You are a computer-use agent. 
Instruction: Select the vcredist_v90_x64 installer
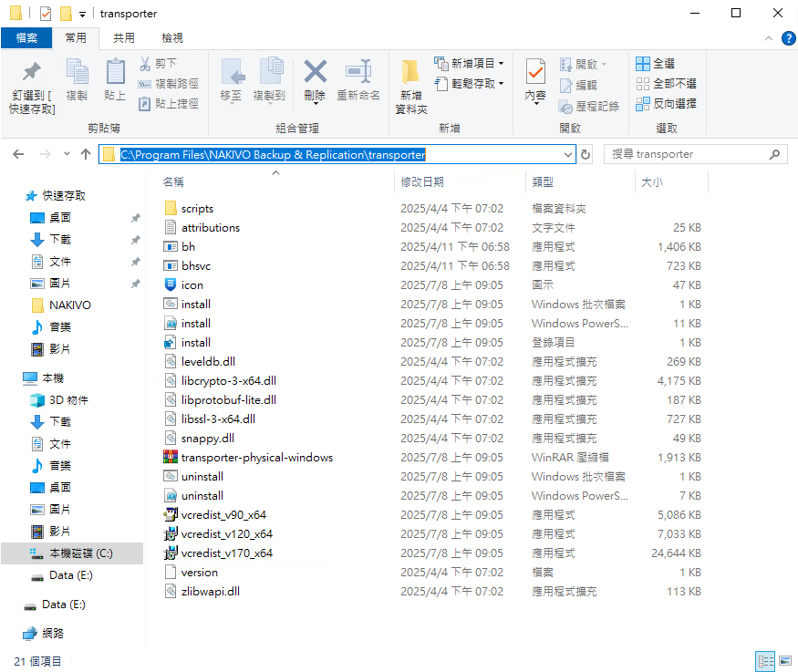[223, 515]
